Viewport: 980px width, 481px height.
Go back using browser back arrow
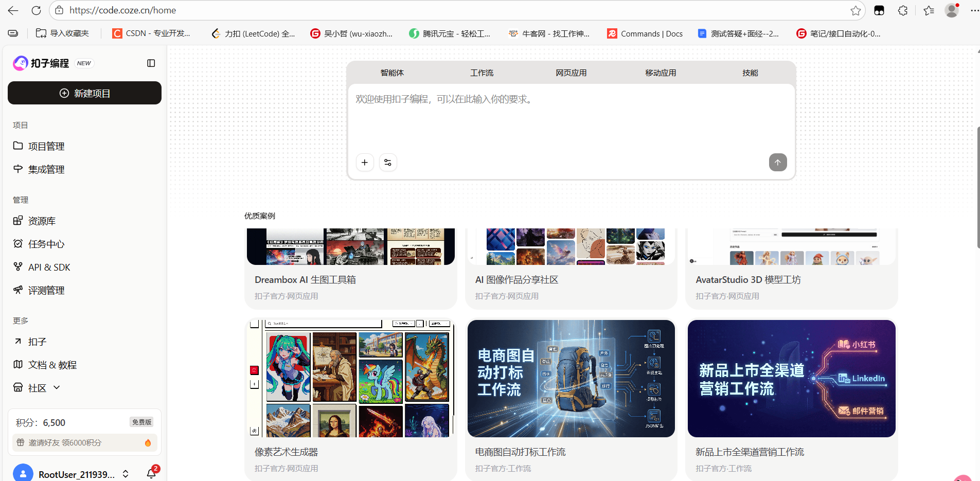(13, 10)
